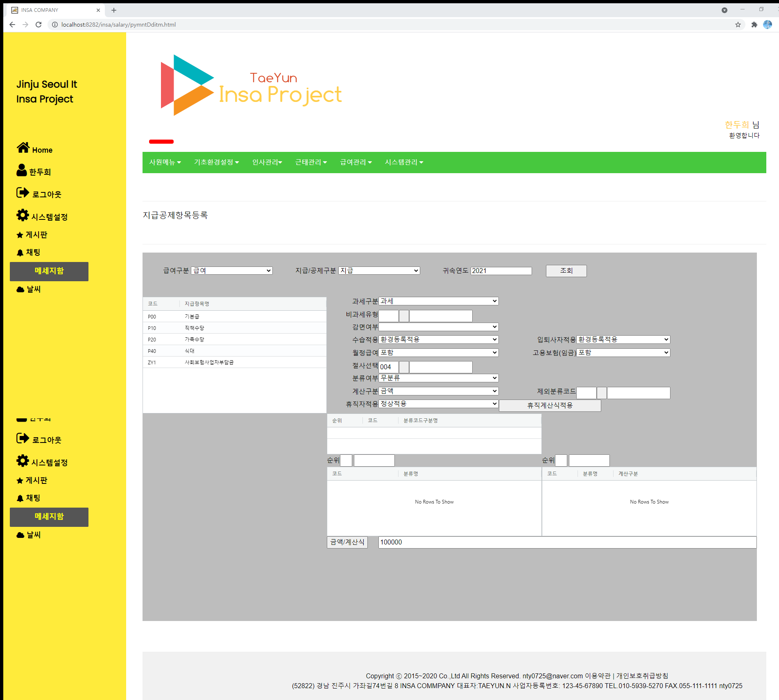Open the 급여관리 menu
The width and height of the screenshot is (779, 700).
356,162
